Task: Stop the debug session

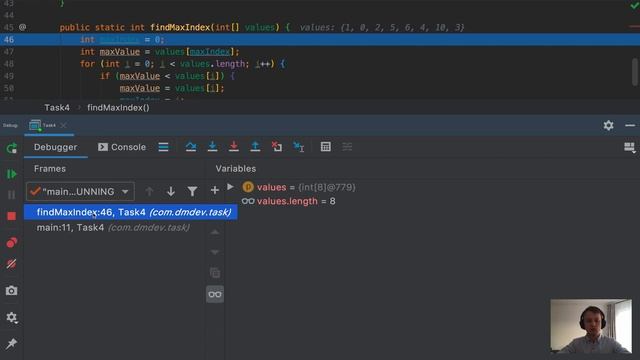Action: (x=11, y=216)
